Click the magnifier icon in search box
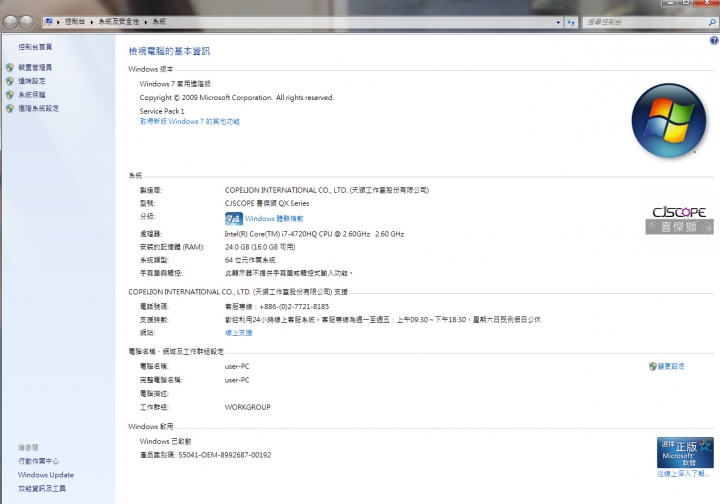This screenshot has height=504, width=720. (712, 22)
